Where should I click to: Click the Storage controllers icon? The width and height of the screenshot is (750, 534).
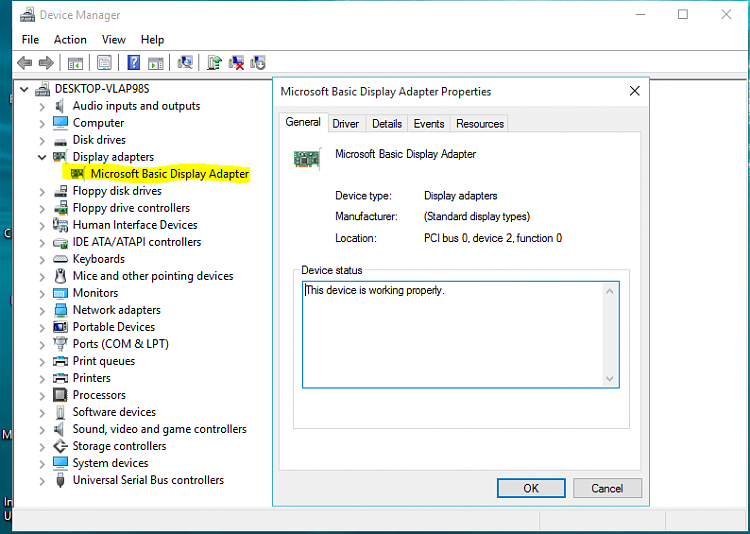[60, 446]
